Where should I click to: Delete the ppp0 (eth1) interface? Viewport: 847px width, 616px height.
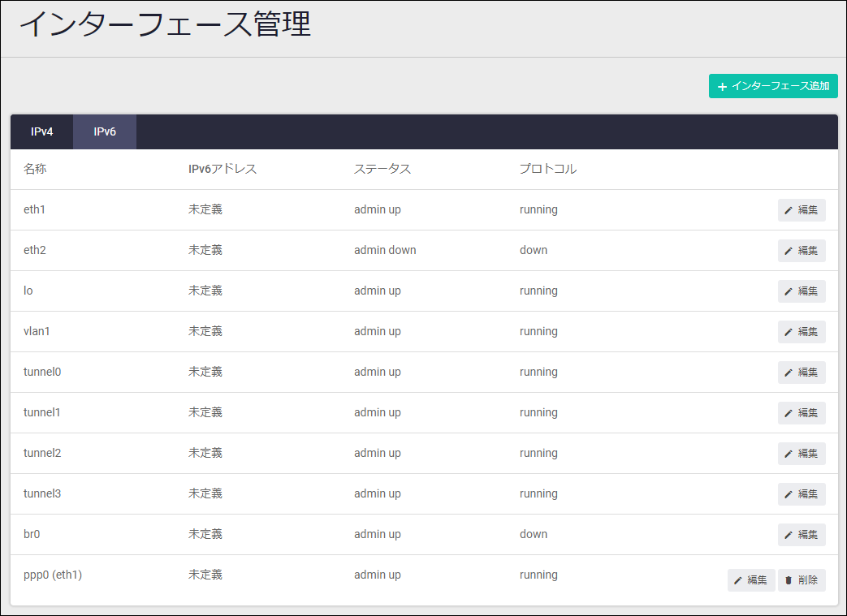pyautogui.click(x=802, y=580)
